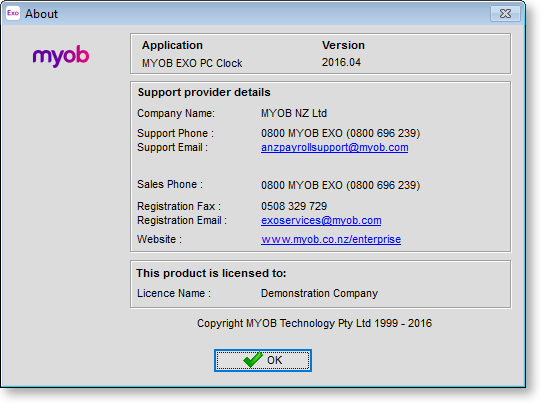Select the version number 2016.04
The height and width of the screenshot is (403, 541).
point(341,62)
